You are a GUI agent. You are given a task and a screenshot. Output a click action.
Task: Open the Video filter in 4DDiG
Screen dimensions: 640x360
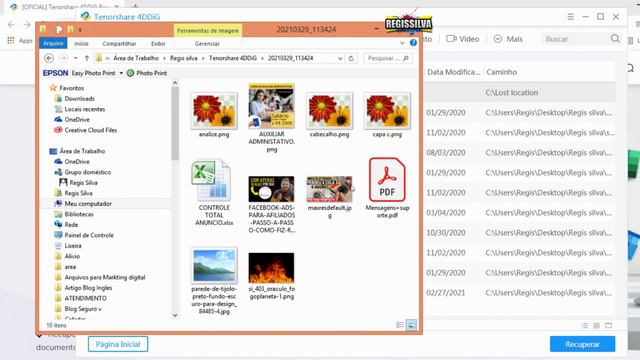(x=462, y=39)
